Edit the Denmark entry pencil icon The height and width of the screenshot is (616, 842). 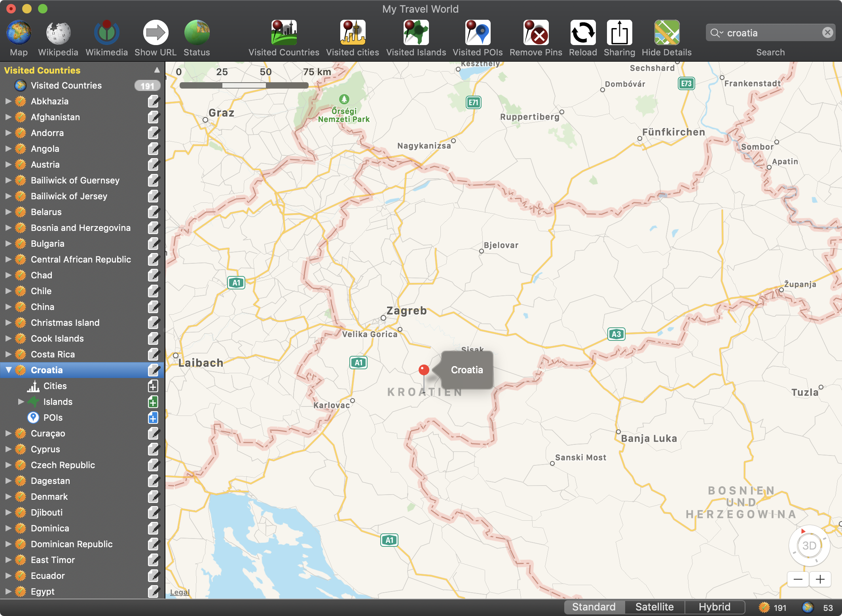pyautogui.click(x=154, y=497)
